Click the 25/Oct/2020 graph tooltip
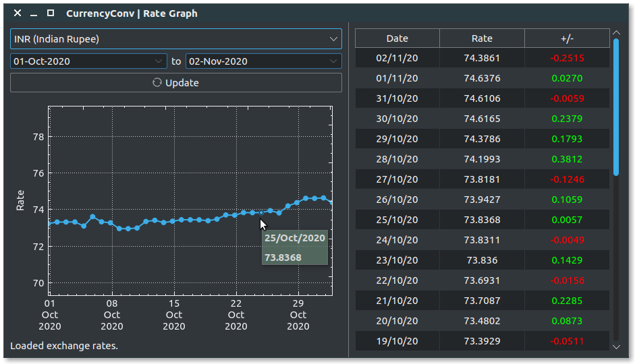The image size is (635, 364). click(294, 247)
